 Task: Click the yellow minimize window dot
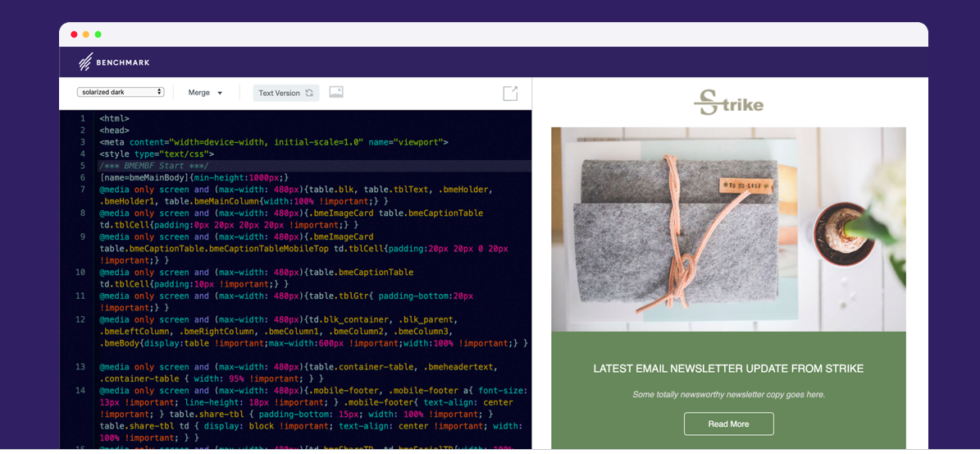86,34
